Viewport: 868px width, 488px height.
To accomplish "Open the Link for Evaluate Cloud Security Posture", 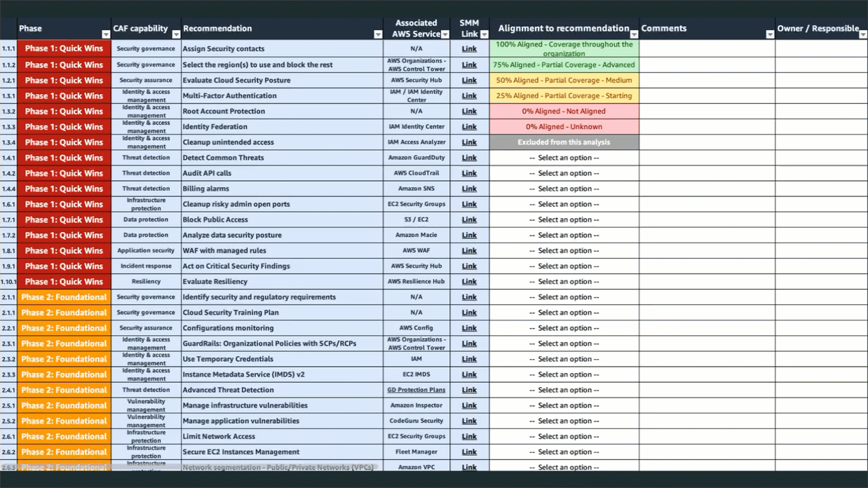I will point(469,80).
